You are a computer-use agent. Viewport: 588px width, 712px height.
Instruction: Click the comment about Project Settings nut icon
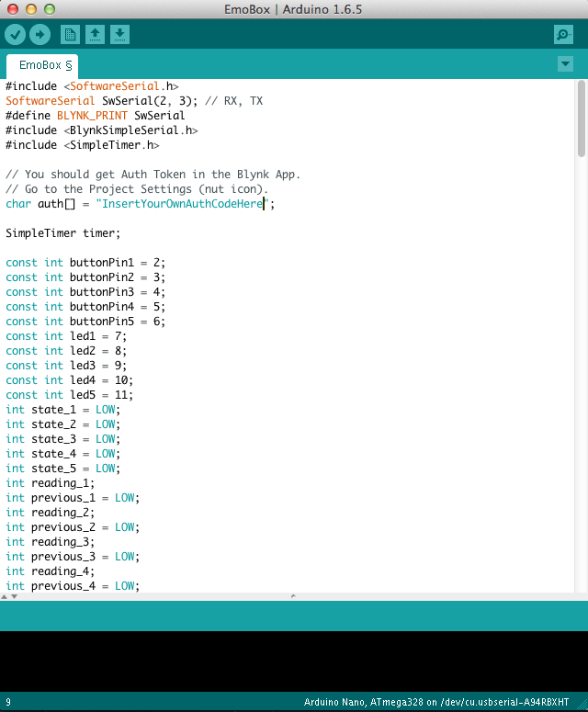pos(137,189)
